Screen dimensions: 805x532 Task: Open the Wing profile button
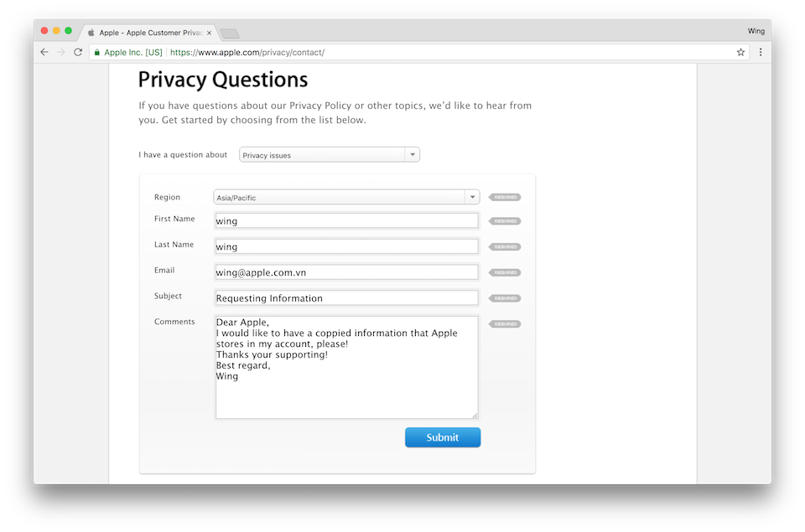click(x=756, y=31)
